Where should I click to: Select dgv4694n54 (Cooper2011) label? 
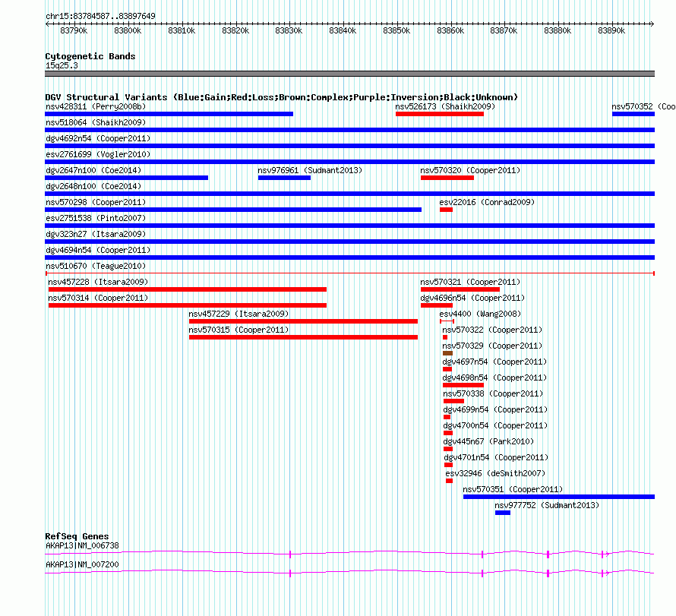point(98,250)
